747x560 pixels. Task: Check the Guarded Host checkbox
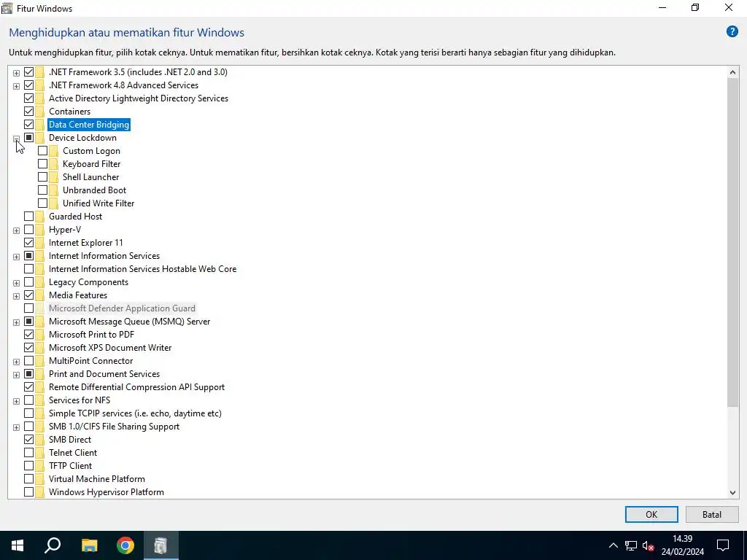(28, 216)
